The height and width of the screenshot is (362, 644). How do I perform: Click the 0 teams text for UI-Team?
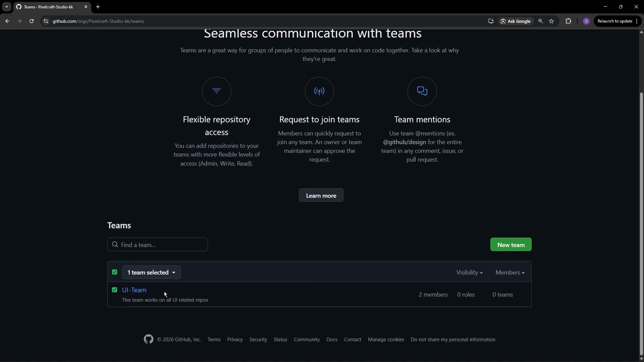point(502,295)
